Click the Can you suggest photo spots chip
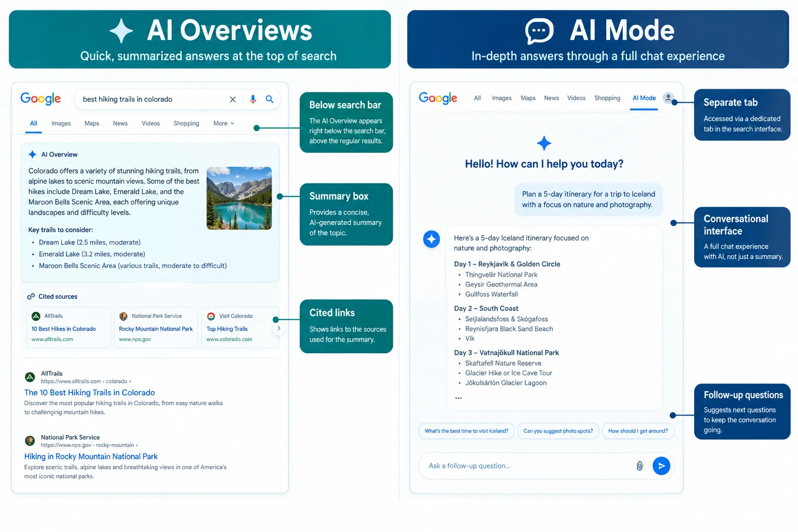This screenshot has width=798, height=532. coord(558,431)
